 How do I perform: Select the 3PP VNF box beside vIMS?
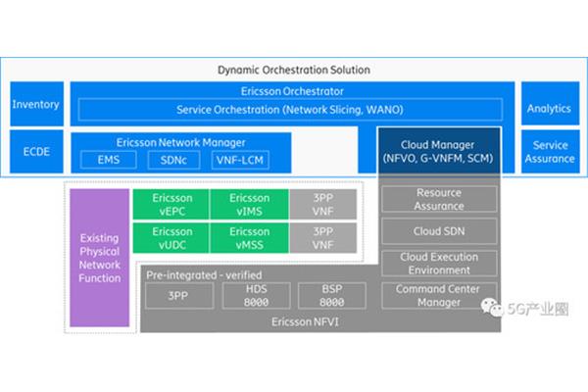pos(322,205)
